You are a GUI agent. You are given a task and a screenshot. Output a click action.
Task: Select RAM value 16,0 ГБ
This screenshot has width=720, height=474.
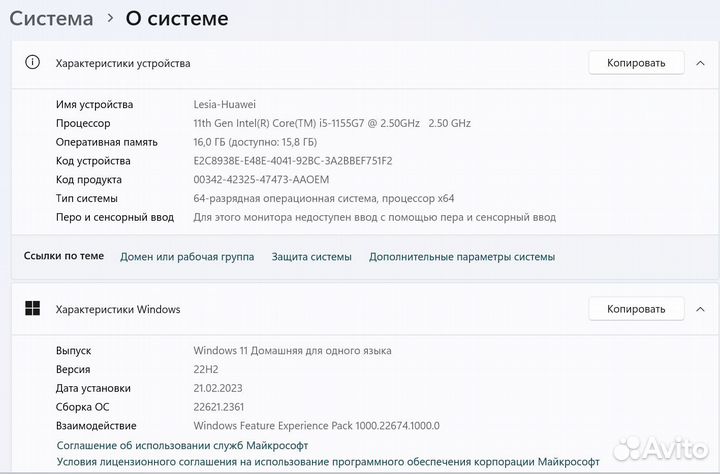click(255, 142)
